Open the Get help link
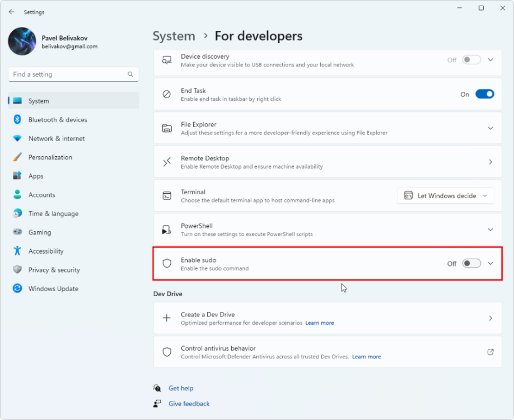Image resolution: width=514 pixels, height=420 pixels. click(181, 388)
